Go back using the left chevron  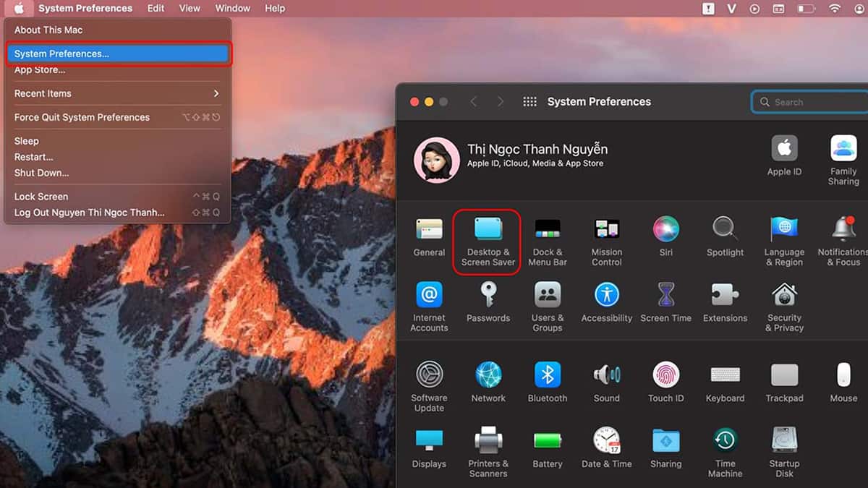point(474,102)
